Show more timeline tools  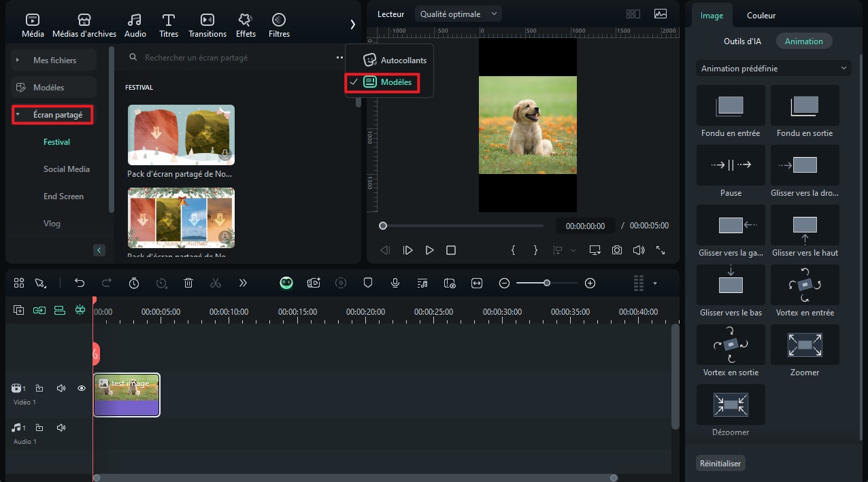pyautogui.click(x=243, y=283)
